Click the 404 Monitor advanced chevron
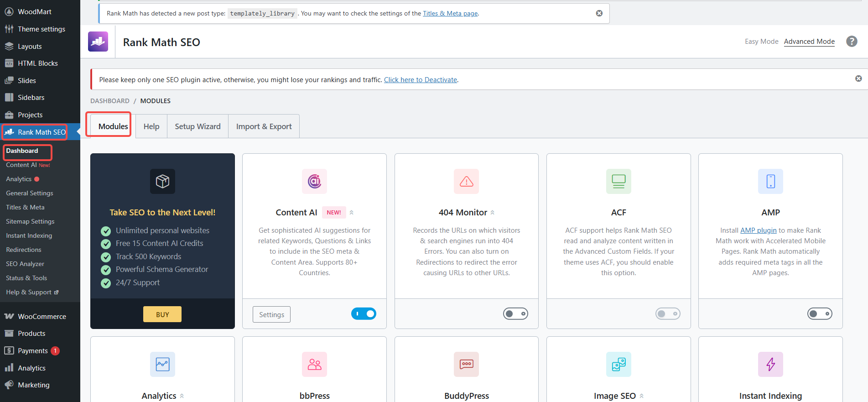The image size is (868, 402). [x=492, y=213]
